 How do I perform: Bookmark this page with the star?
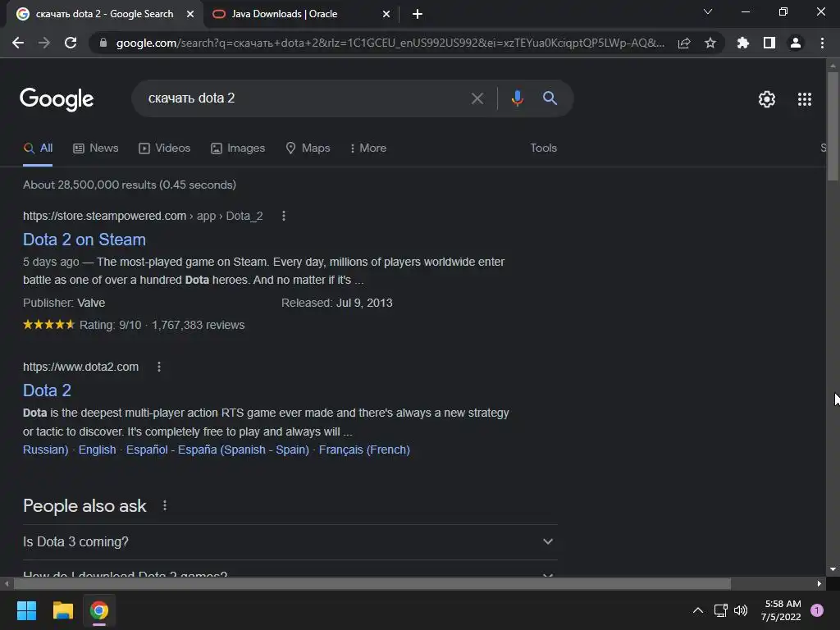[x=710, y=43]
